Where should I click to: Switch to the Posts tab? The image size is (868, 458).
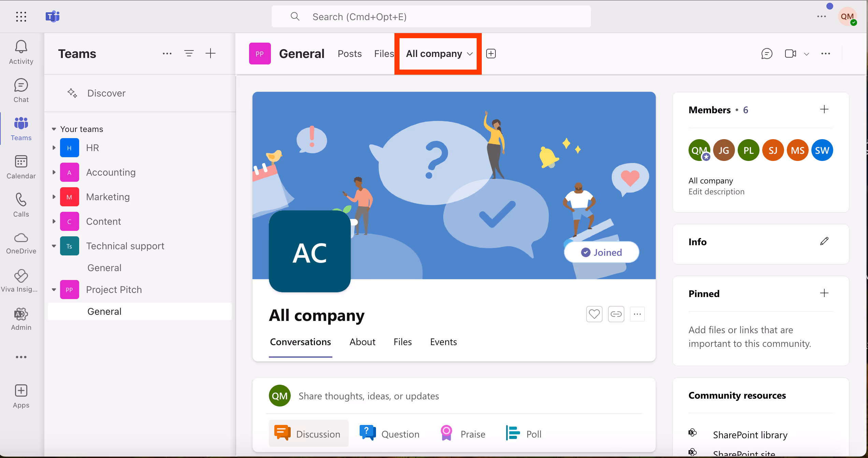click(x=349, y=54)
